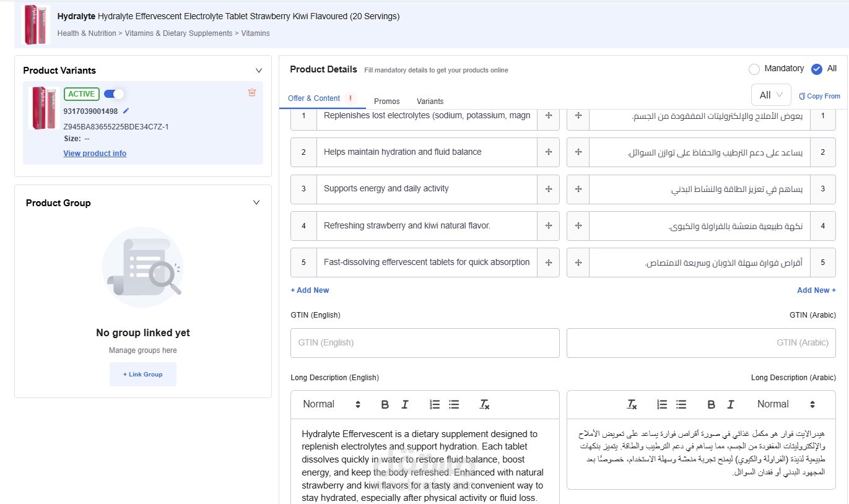This screenshot has width=849, height=504.
Task: Click drag handle for 'Fast-dissolving effervescent tablets' row
Action: click(x=549, y=263)
